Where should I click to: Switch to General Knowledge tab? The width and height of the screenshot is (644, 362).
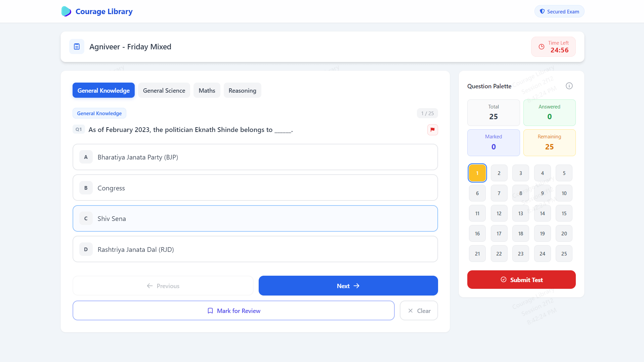tap(103, 90)
